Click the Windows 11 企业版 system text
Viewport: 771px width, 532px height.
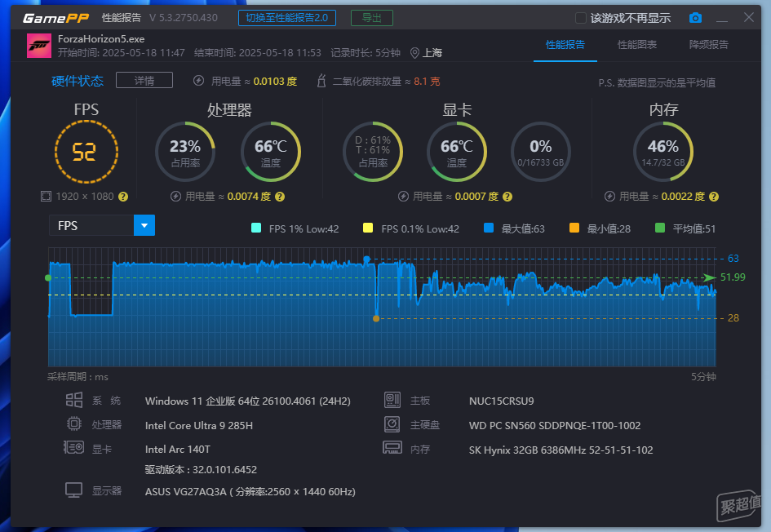coord(247,401)
